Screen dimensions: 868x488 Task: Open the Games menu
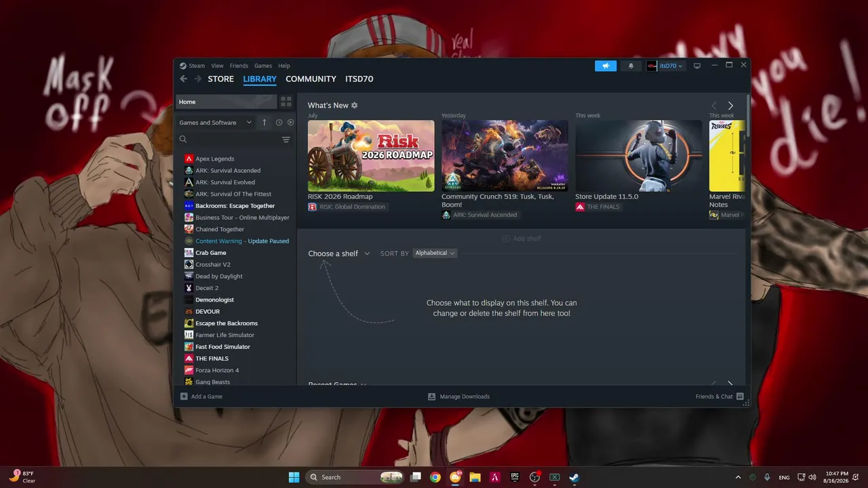click(263, 66)
